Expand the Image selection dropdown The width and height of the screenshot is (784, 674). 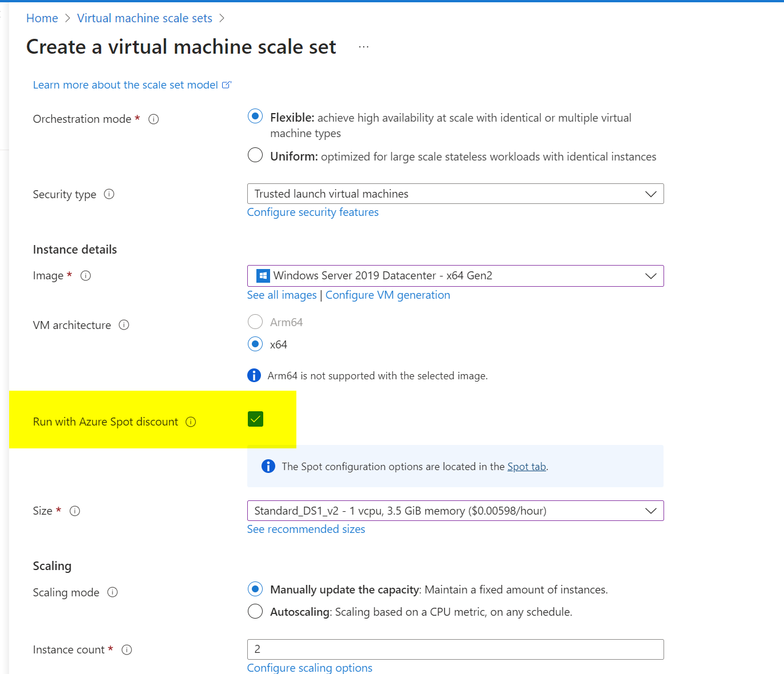point(456,276)
